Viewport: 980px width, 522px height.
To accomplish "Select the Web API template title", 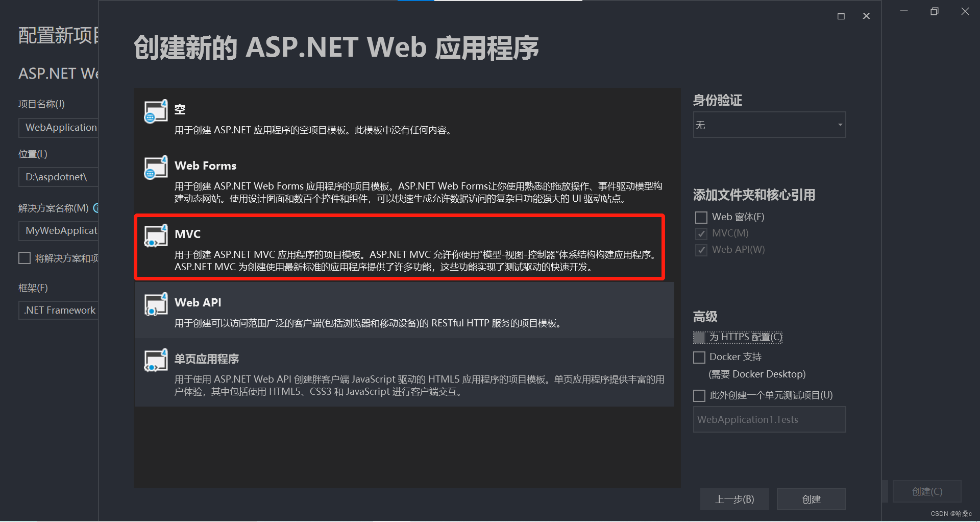I will tap(198, 302).
